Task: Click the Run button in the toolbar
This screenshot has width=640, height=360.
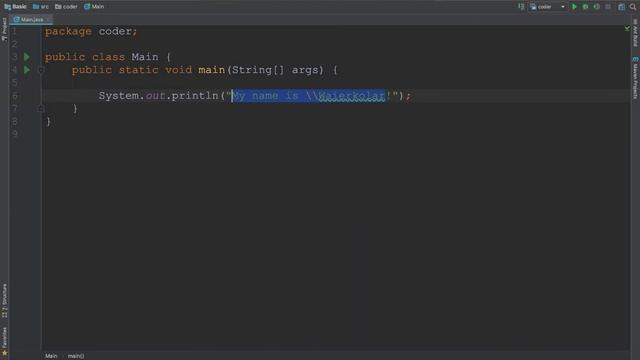Action: (x=574, y=7)
